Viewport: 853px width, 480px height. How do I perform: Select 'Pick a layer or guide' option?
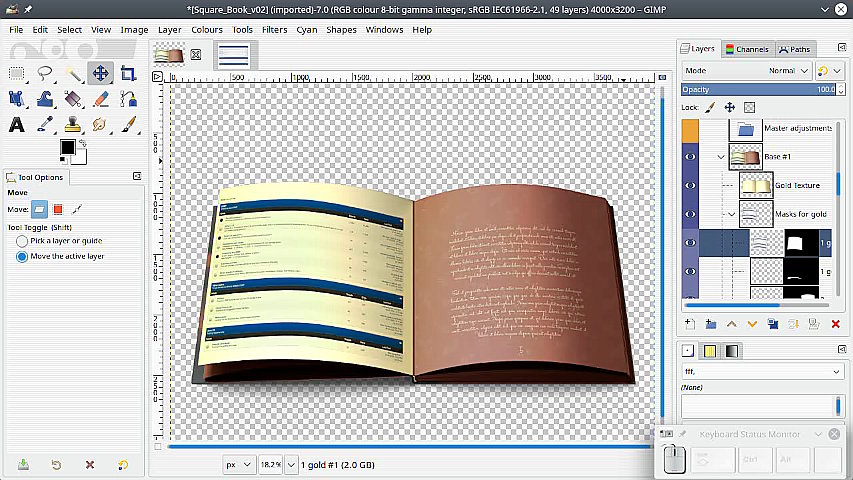pyautogui.click(x=22, y=241)
